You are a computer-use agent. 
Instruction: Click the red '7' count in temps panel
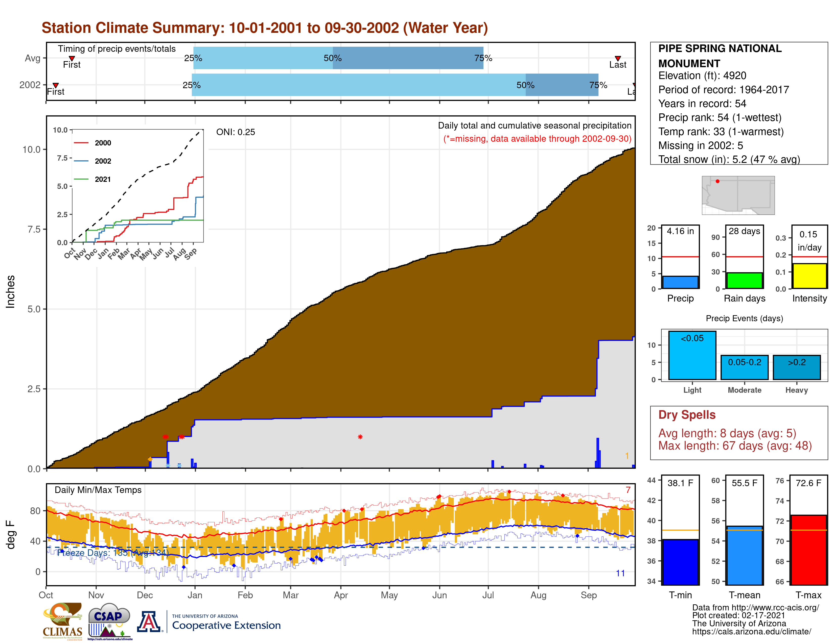click(628, 490)
